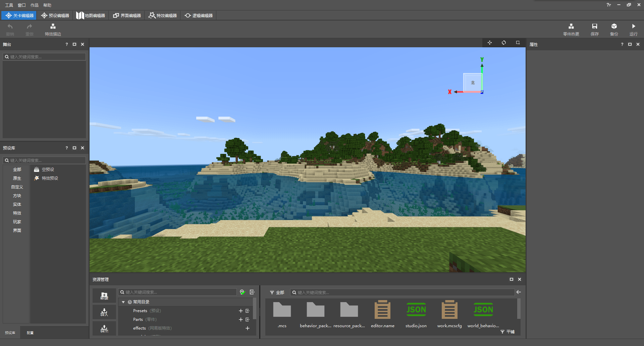Select the 界面 category in 预设库
The height and width of the screenshot is (346, 644).
coord(17,231)
